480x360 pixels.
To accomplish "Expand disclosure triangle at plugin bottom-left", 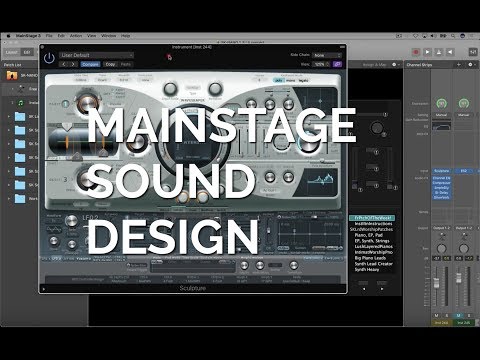I will pyautogui.click(x=44, y=289).
